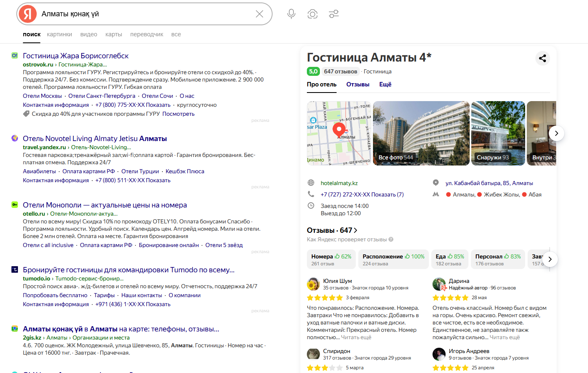Open the Отели 5 звёзд sitelink
This screenshot has width=588, height=373.
tap(224, 245)
